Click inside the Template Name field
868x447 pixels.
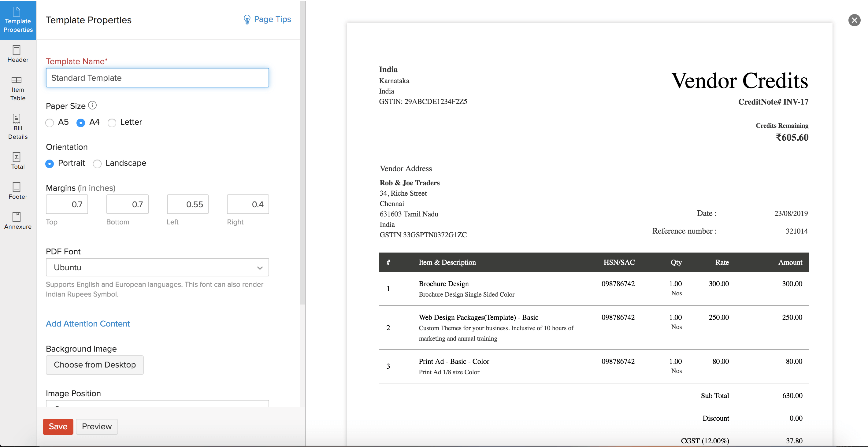click(x=157, y=78)
